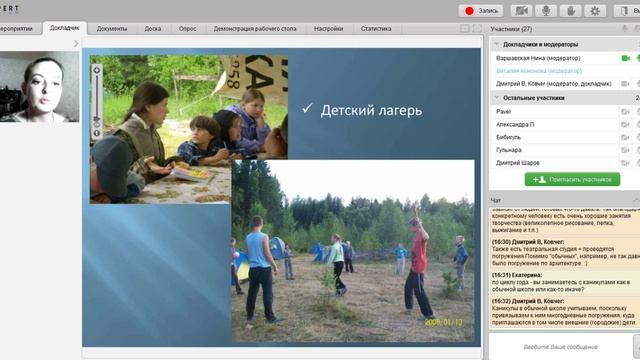Switch to the Документы tab

point(112,29)
